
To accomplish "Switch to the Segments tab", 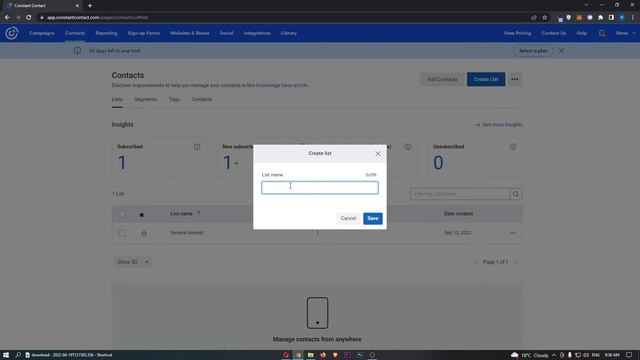I will 145,100.
